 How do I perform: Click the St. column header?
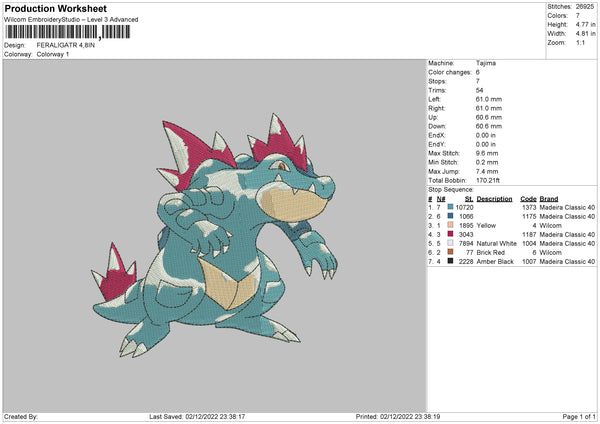point(469,199)
